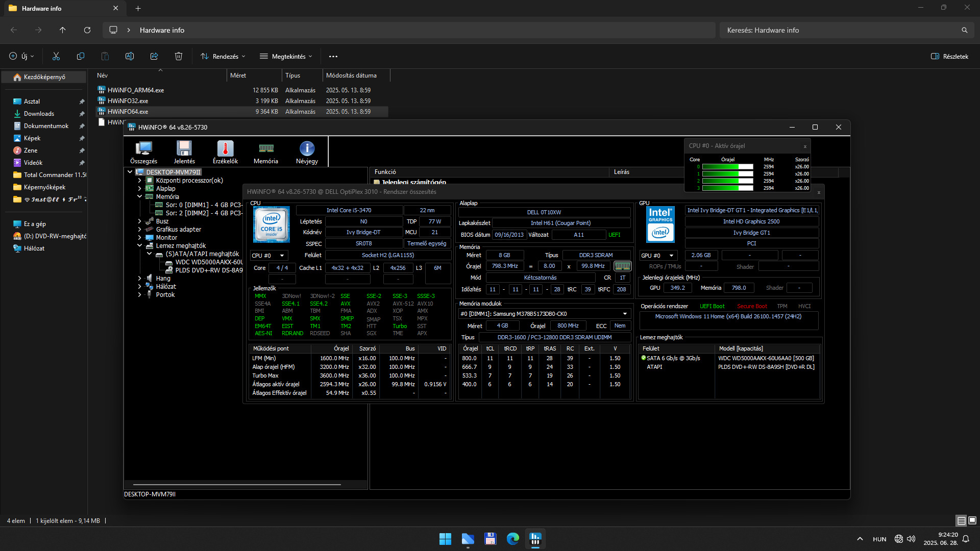Image resolution: width=980 pixels, height=551 pixels.
Task: Collapse the Memória tree node
Action: click(x=139, y=197)
